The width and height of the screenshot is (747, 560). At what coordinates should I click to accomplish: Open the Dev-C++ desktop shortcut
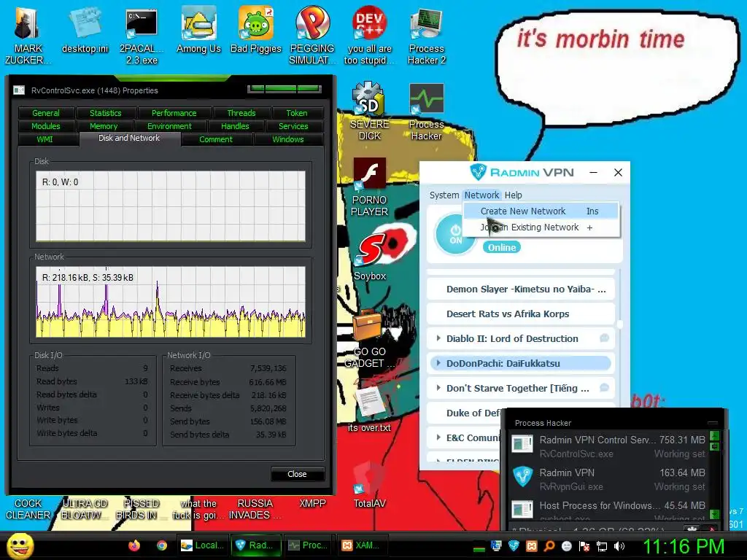(369, 34)
